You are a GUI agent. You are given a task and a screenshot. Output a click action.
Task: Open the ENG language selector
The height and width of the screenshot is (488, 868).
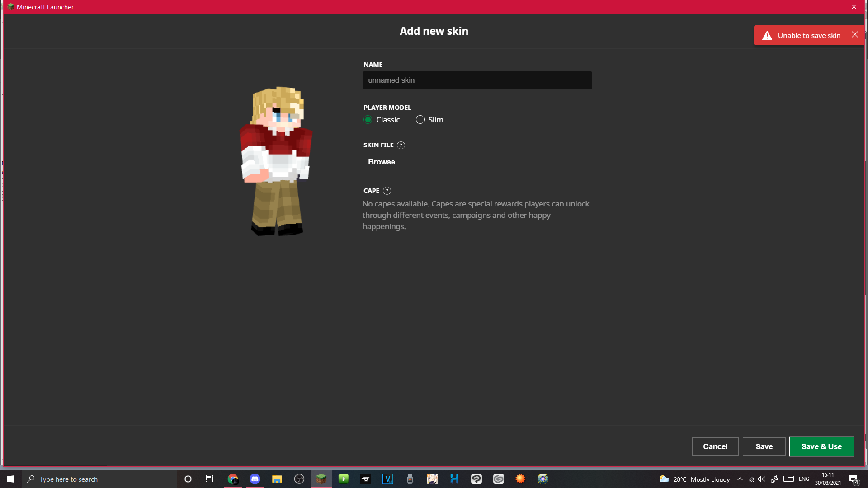pos(804,479)
